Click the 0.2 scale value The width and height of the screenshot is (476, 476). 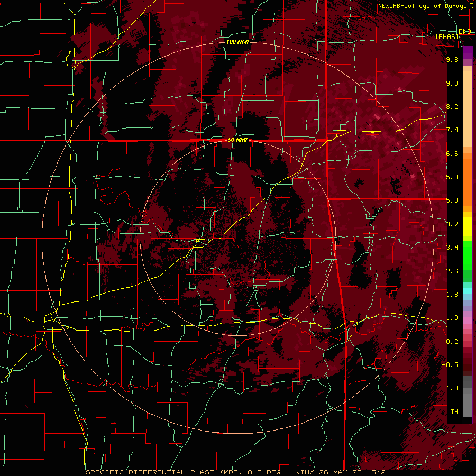coord(452,342)
